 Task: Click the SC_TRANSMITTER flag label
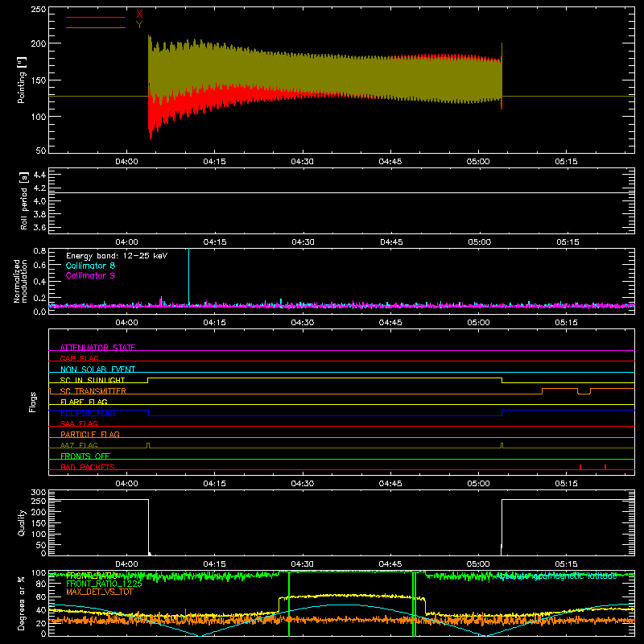[x=93, y=391]
